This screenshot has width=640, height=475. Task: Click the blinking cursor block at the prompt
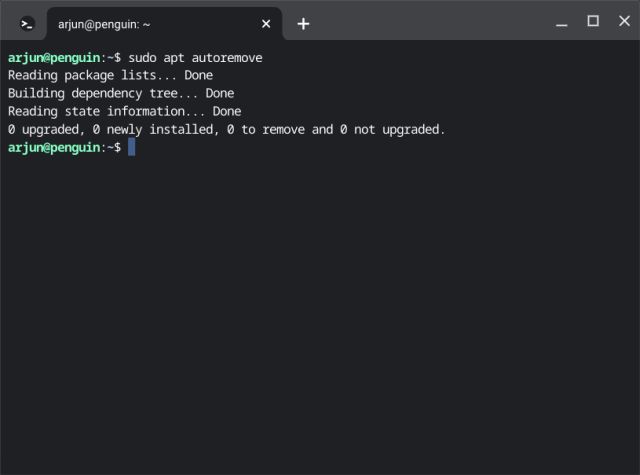(131, 148)
